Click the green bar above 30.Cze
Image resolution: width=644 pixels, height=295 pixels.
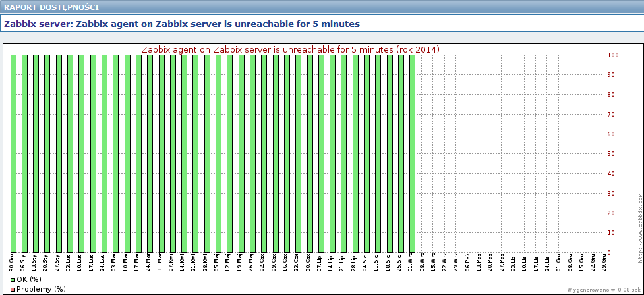click(310, 153)
